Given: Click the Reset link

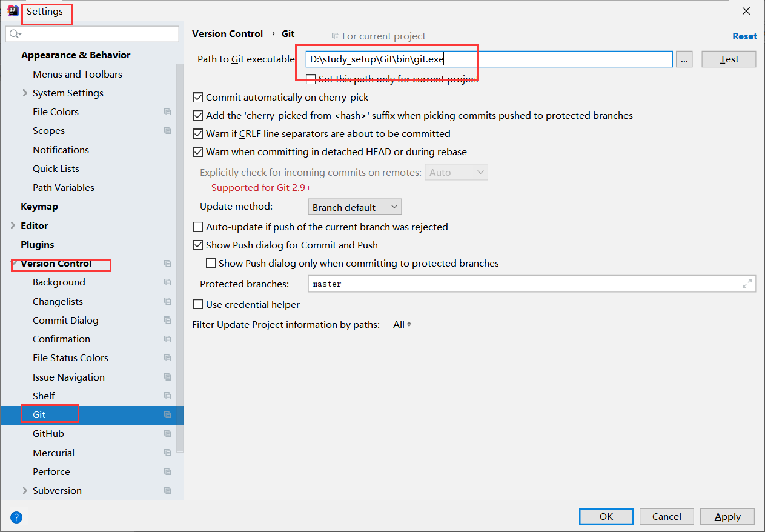Looking at the screenshot, I should point(744,36).
